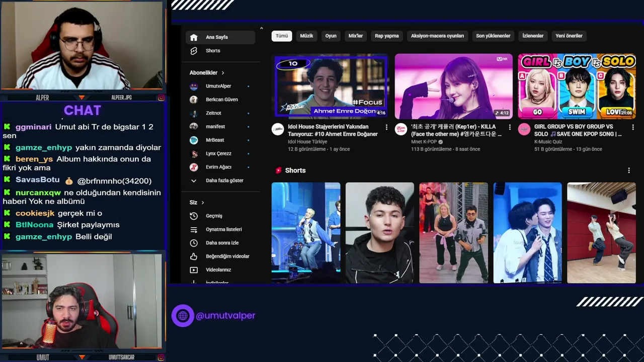This screenshot has width=644, height=362.
Task: Click the Geçmiş history icon
Action: (x=194, y=216)
